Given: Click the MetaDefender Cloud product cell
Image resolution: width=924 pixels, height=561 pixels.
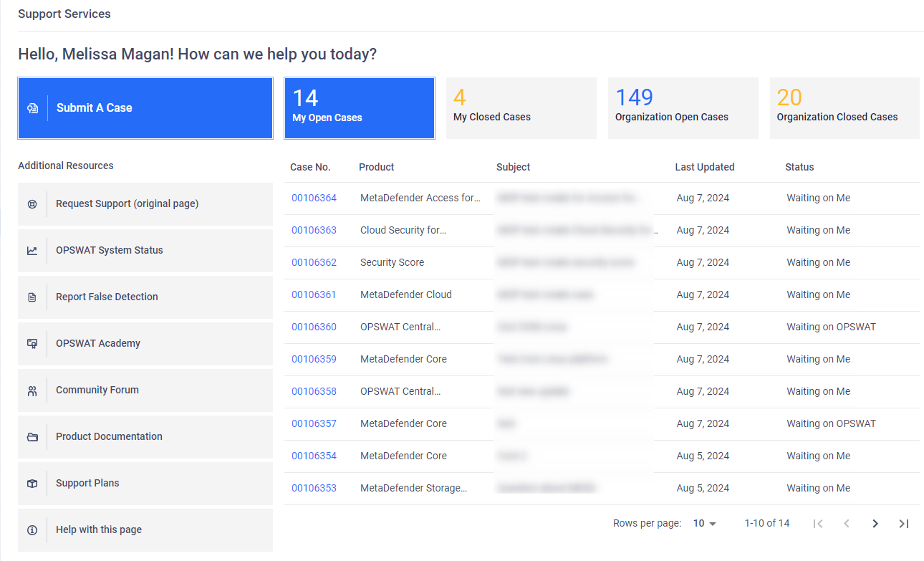Looking at the screenshot, I should click(x=406, y=295).
